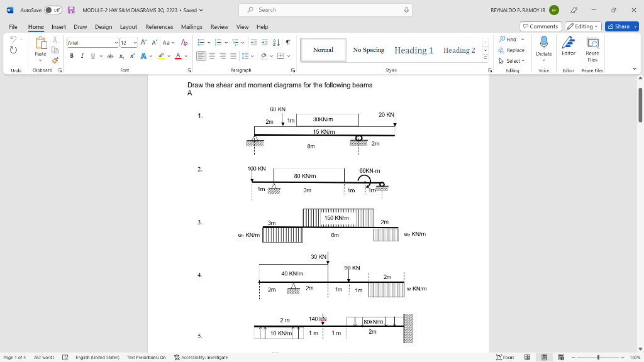Click the Undo arrow icon

13,39
